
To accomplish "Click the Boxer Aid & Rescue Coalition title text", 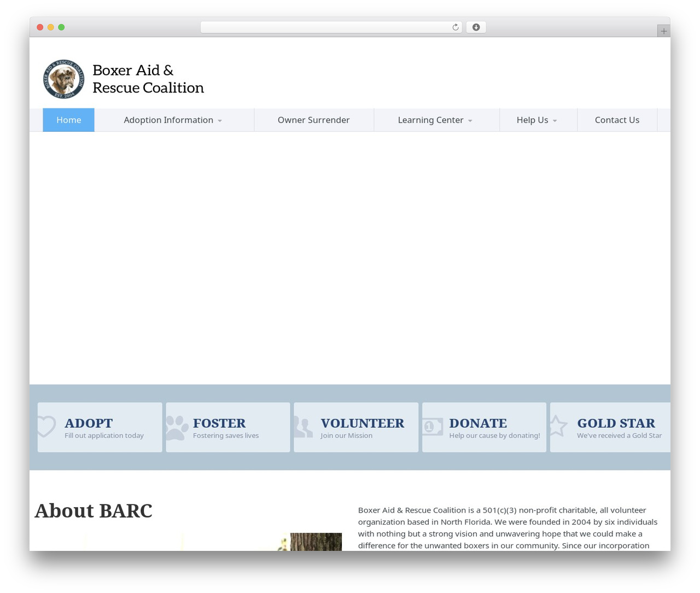I will coord(148,79).
